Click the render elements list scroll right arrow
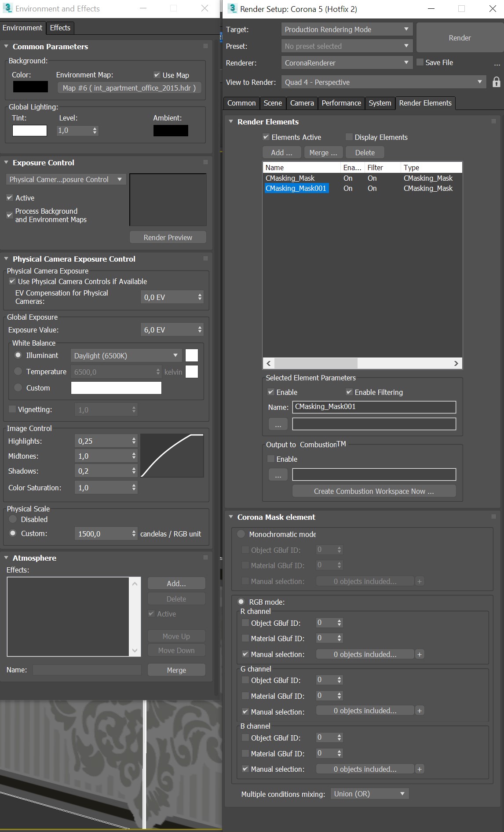 (456, 363)
